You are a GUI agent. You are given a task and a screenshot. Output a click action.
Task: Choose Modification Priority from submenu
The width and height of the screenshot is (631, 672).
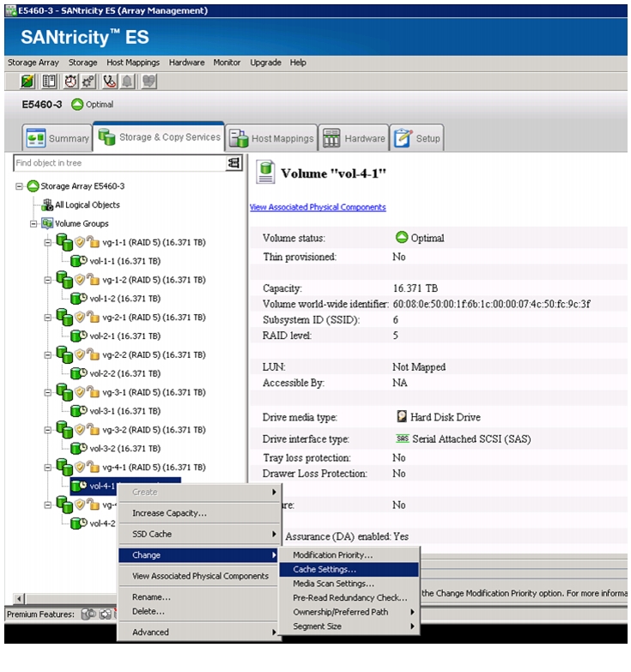coord(349,555)
